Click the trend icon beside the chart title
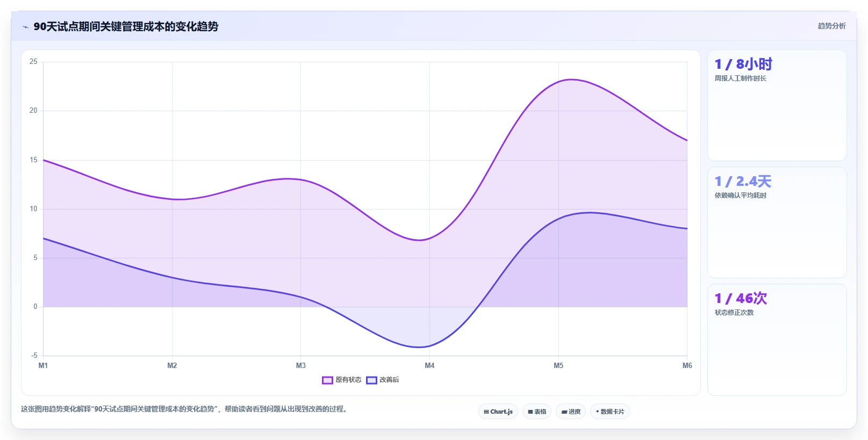868x440 pixels. pos(25,27)
